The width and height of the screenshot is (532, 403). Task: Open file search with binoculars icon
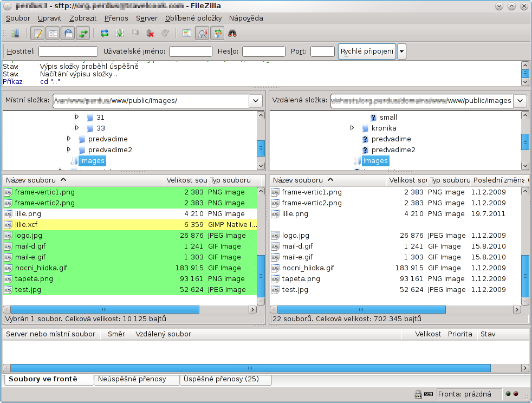tap(232, 33)
